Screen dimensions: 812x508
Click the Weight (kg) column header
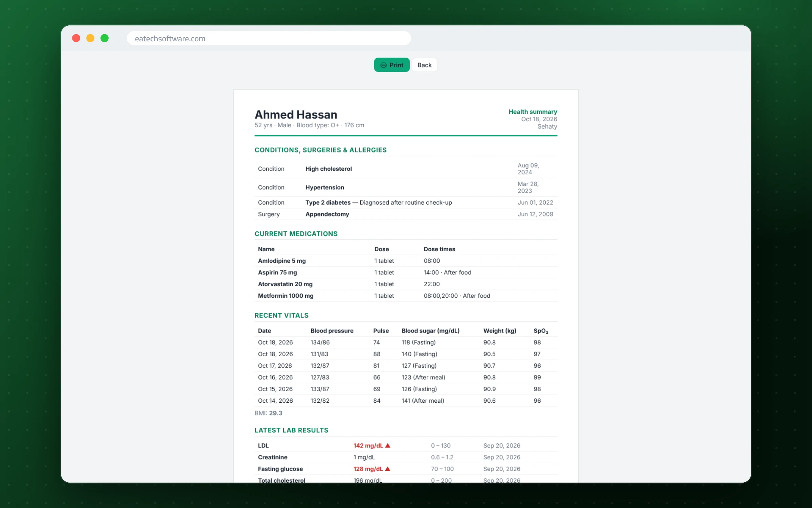[500, 331]
